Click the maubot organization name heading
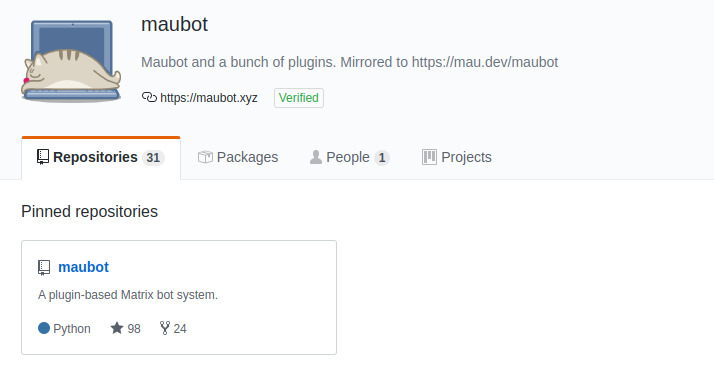 [174, 24]
